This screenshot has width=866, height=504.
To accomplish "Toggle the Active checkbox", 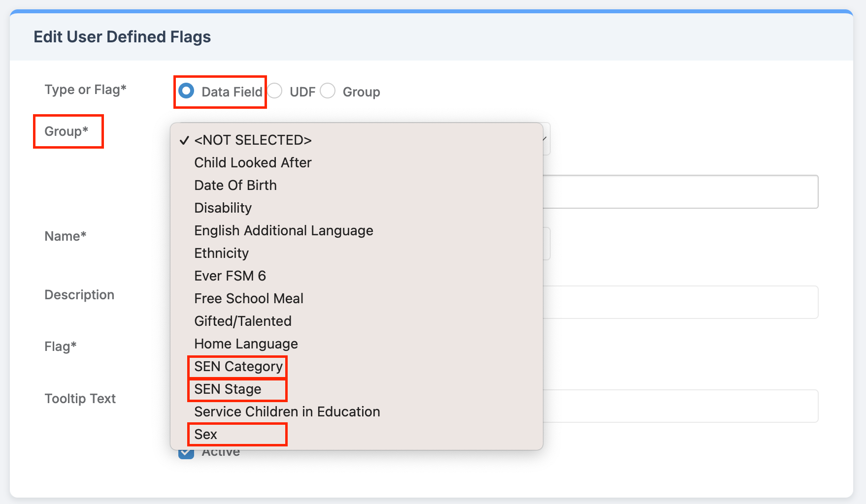I will [x=186, y=452].
